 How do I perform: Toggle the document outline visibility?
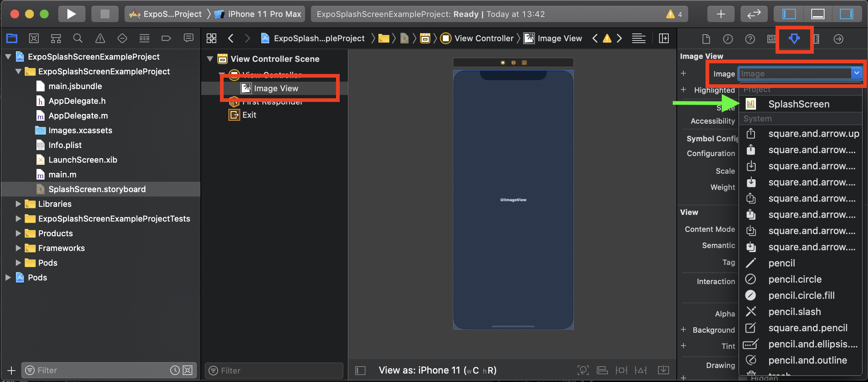coord(360,370)
